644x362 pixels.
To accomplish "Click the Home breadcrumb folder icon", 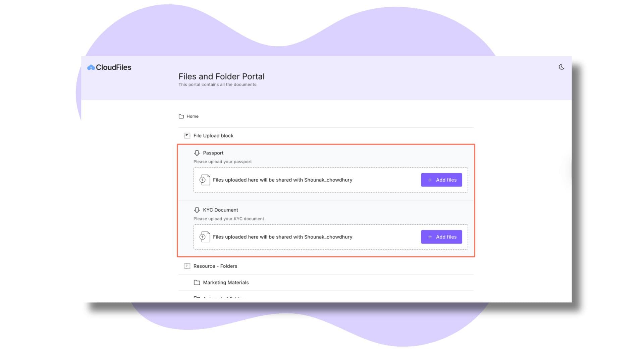I will (x=181, y=116).
